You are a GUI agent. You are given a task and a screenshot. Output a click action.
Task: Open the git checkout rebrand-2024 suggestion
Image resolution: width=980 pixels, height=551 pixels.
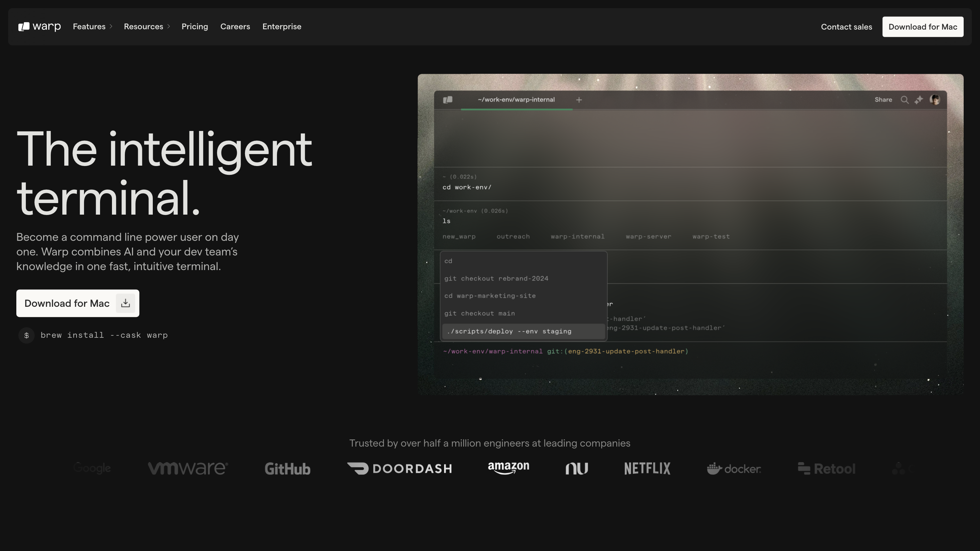tap(496, 278)
